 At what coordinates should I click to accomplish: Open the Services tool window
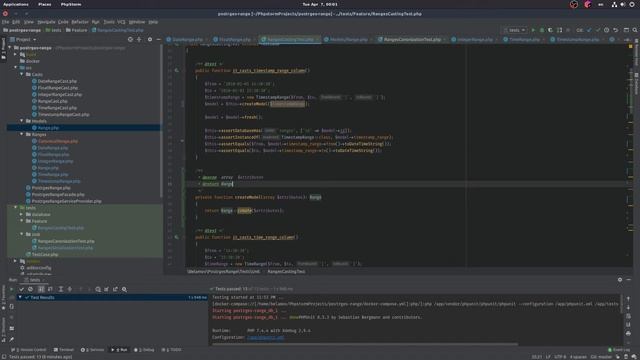click(93, 350)
